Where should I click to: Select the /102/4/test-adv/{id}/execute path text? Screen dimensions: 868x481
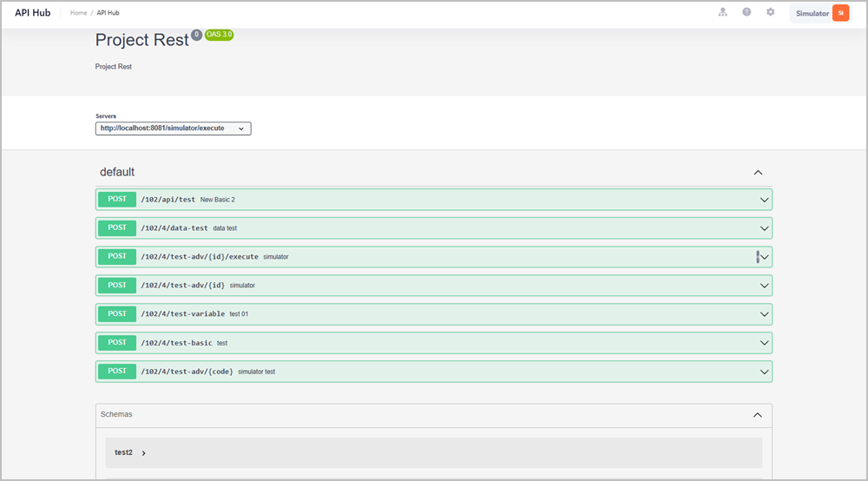(200, 257)
